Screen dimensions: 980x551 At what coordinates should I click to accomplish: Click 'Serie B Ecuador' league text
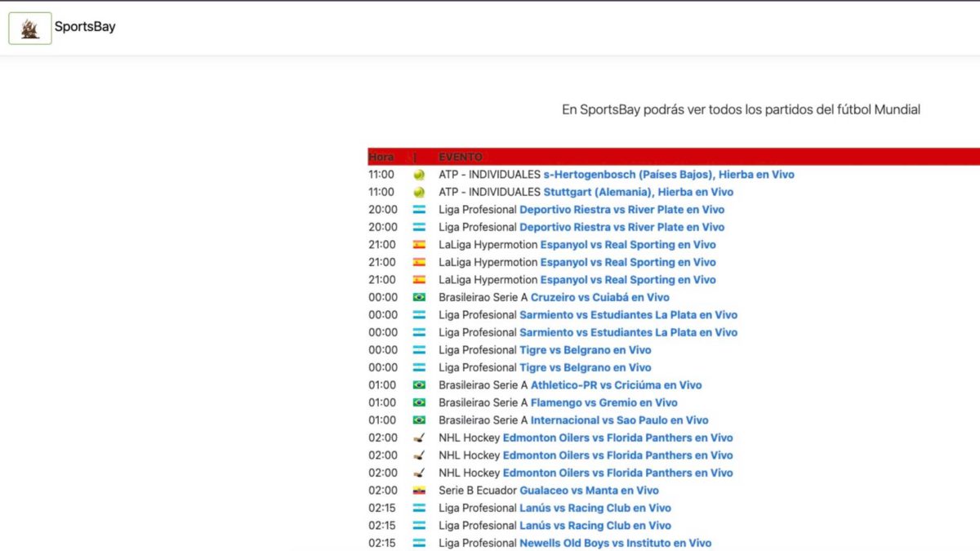(x=478, y=491)
